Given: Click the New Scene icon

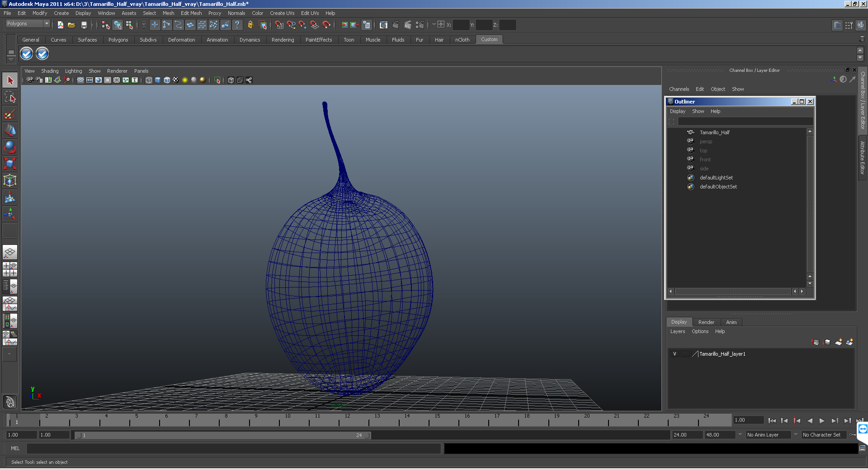Looking at the screenshot, I should point(60,25).
